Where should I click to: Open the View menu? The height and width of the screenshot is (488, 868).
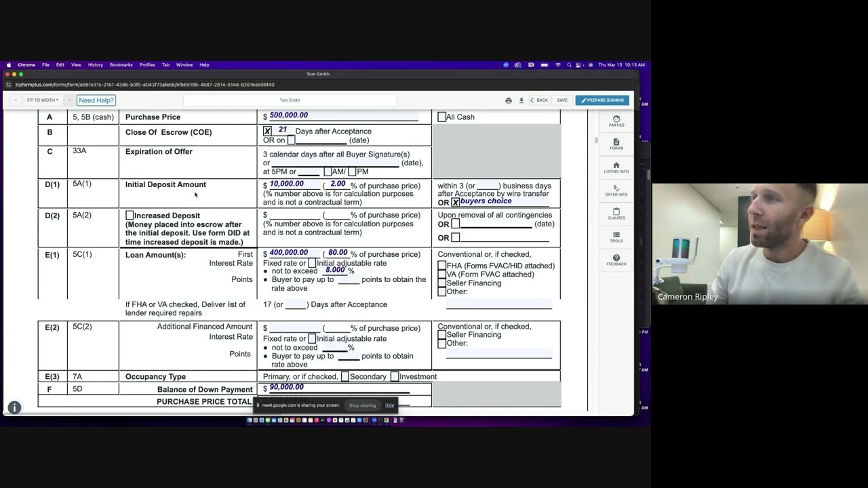pos(76,65)
